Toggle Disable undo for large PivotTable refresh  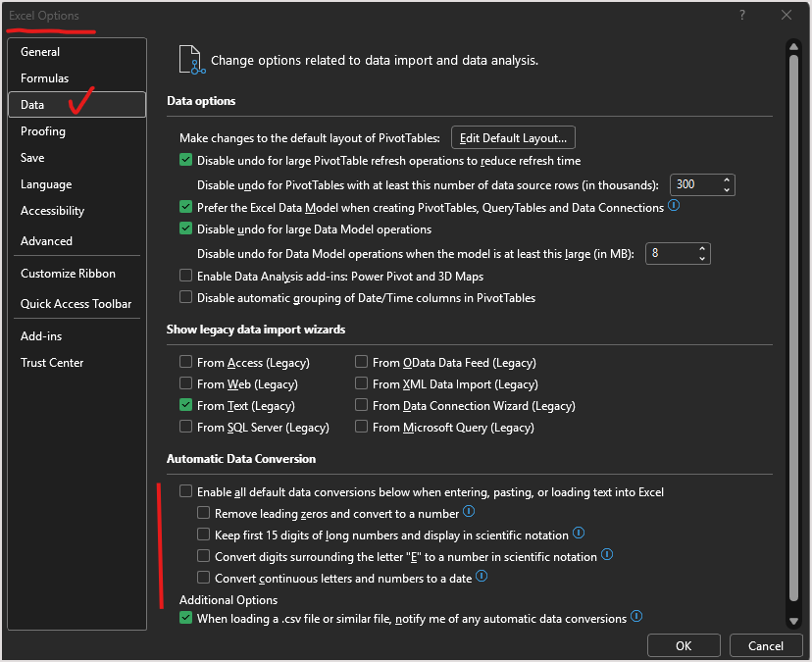coord(186,160)
